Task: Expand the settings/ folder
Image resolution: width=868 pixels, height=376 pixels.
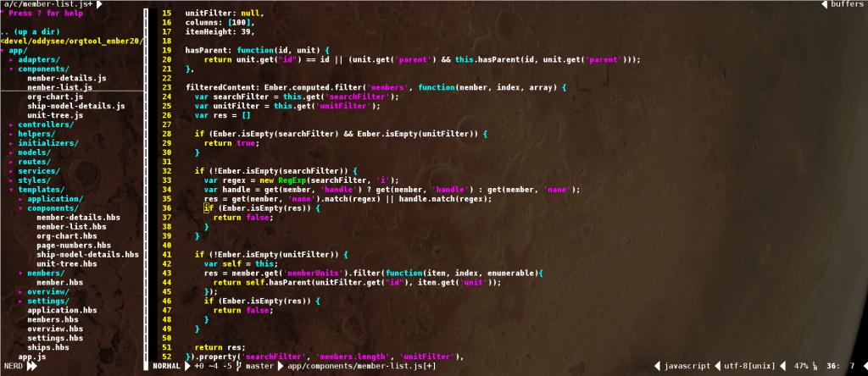Action: click(x=47, y=301)
